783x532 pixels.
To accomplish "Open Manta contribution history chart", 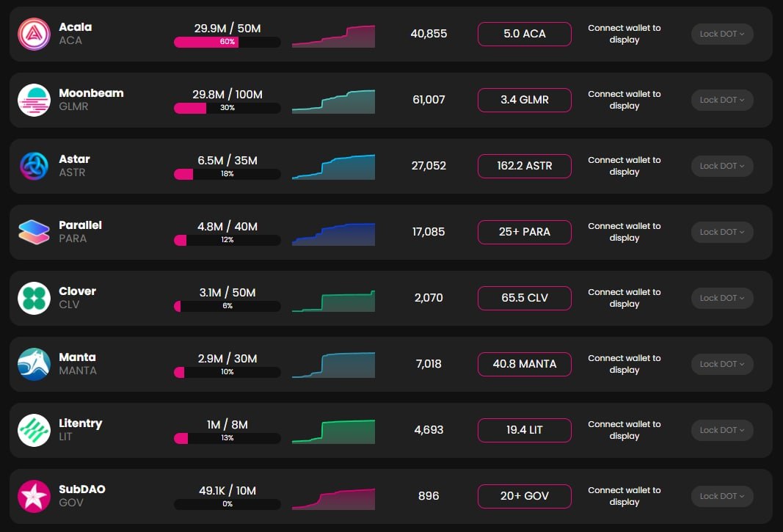I will pyautogui.click(x=334, y=365).
